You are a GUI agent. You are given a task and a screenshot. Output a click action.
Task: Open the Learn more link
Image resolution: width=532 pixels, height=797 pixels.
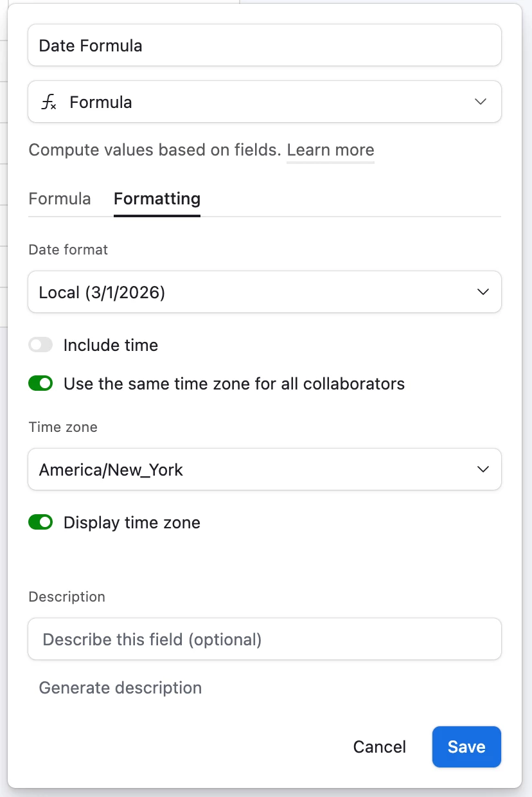(x=330, y=150)
